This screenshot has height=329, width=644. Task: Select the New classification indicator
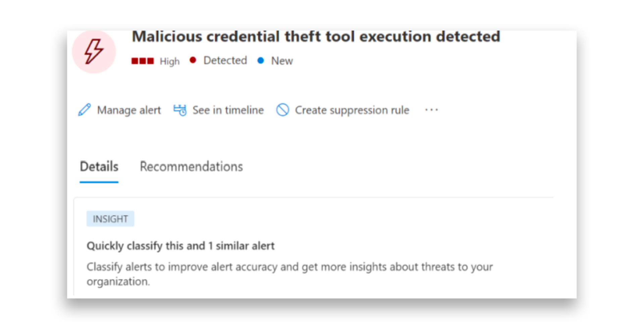pos(282,61)
